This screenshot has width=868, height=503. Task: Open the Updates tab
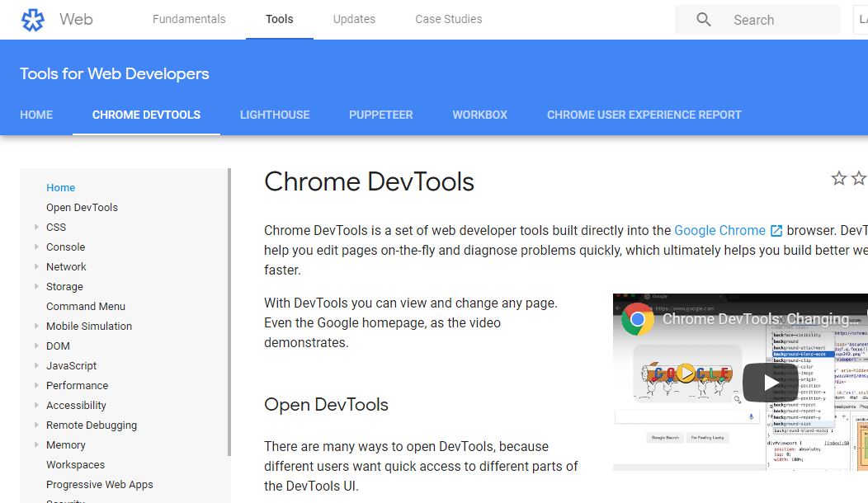(x=354, y=19)
